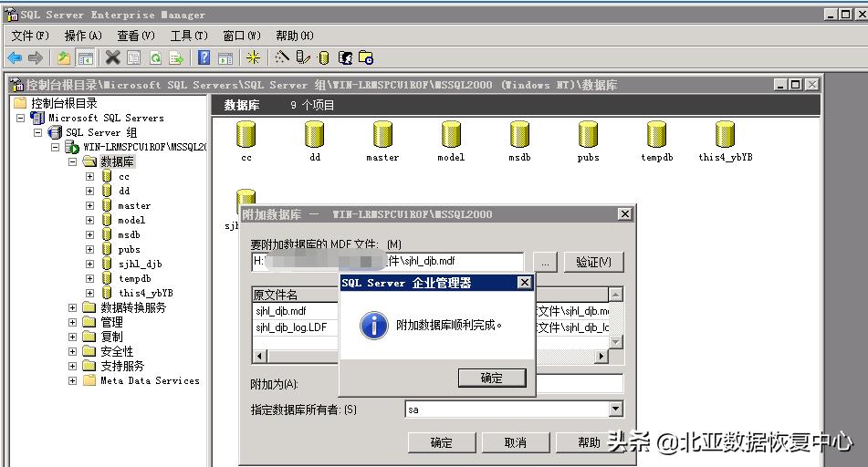Click the ... browse button for MDF file
Viewport: 868px width, 467px height.
(545, 263)
